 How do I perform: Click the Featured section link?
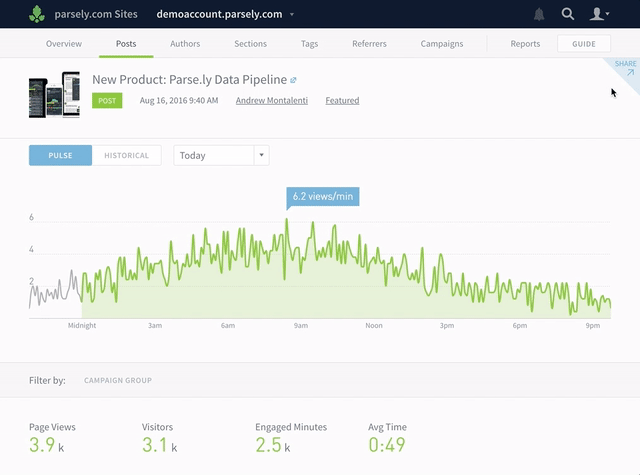(342, 100)
